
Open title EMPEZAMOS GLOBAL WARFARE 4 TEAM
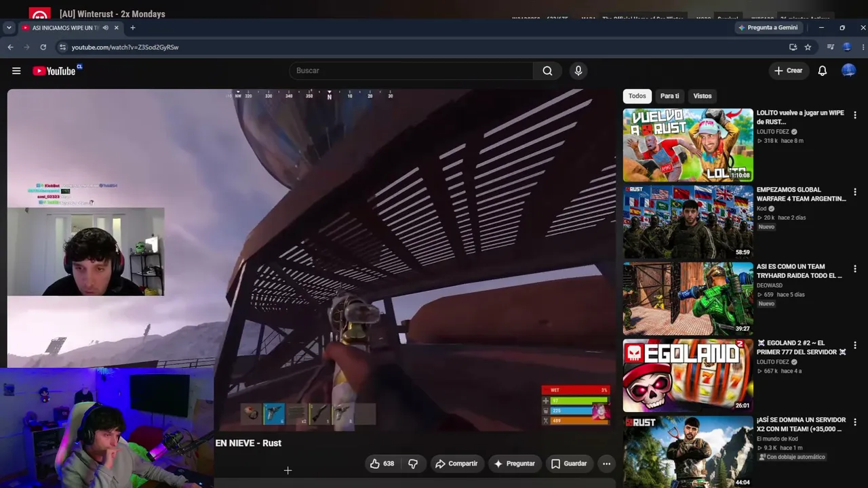pos(801,195)
